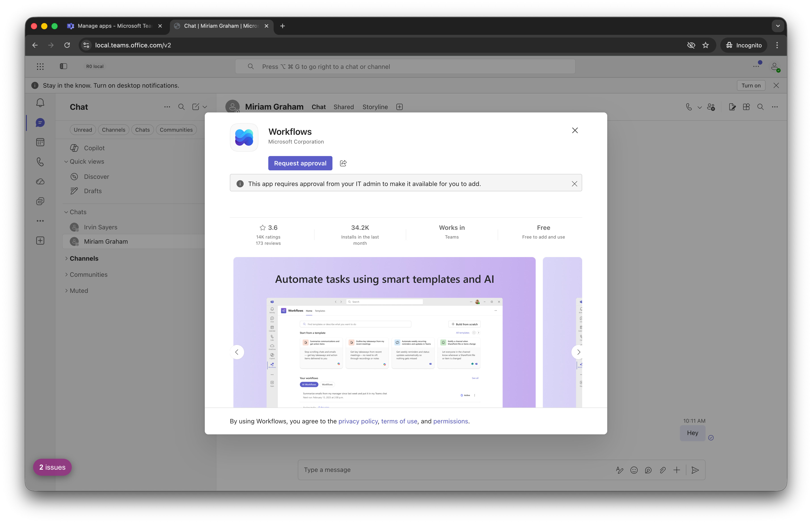
Task: Turn on desktop notifications
Action: coord(751,85)
